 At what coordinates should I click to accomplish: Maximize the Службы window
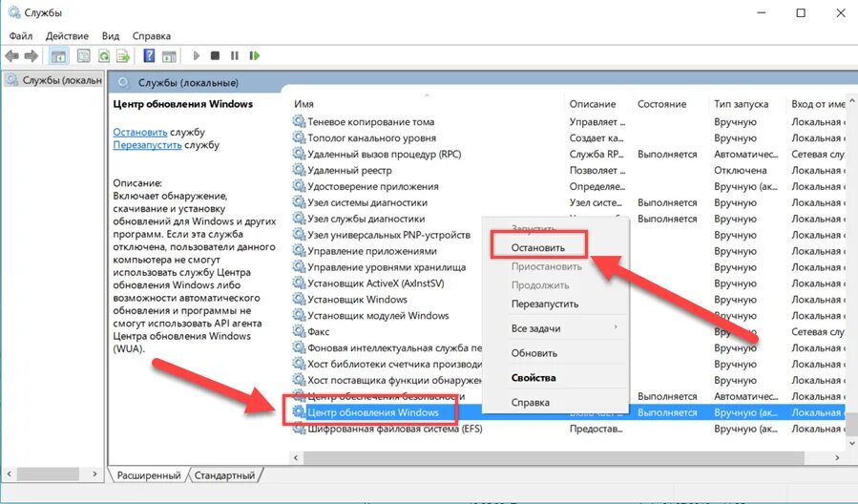[x=801, y=12]
